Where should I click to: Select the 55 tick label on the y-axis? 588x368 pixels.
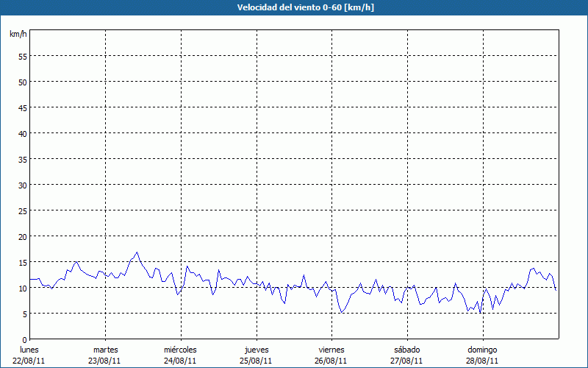coord(23,56)
